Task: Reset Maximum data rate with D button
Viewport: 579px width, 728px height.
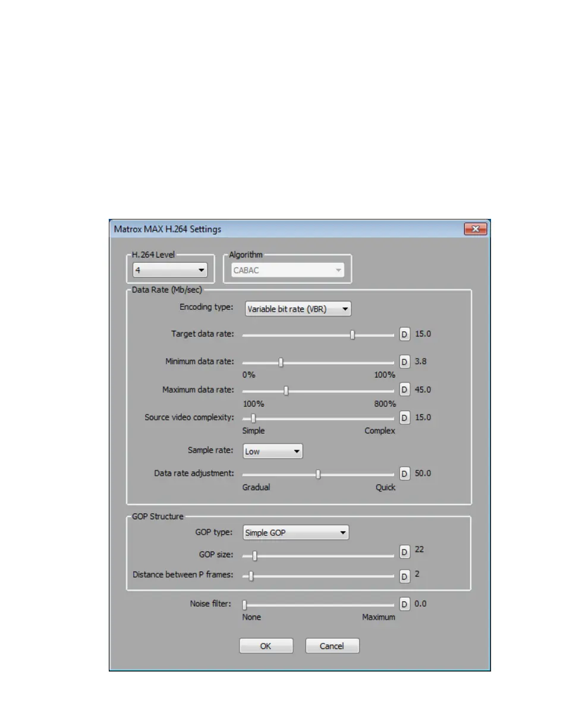Action: pyautogui.click(x=404, y=390)
